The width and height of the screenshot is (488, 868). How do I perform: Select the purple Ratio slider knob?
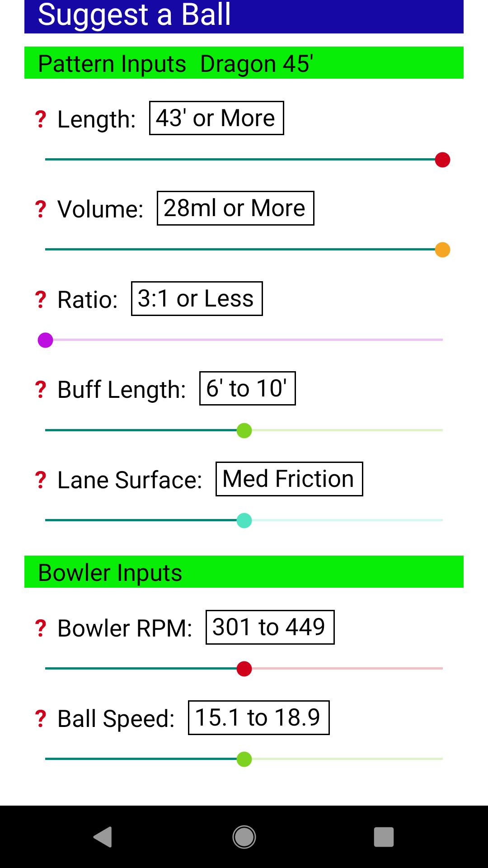(46, 340)
